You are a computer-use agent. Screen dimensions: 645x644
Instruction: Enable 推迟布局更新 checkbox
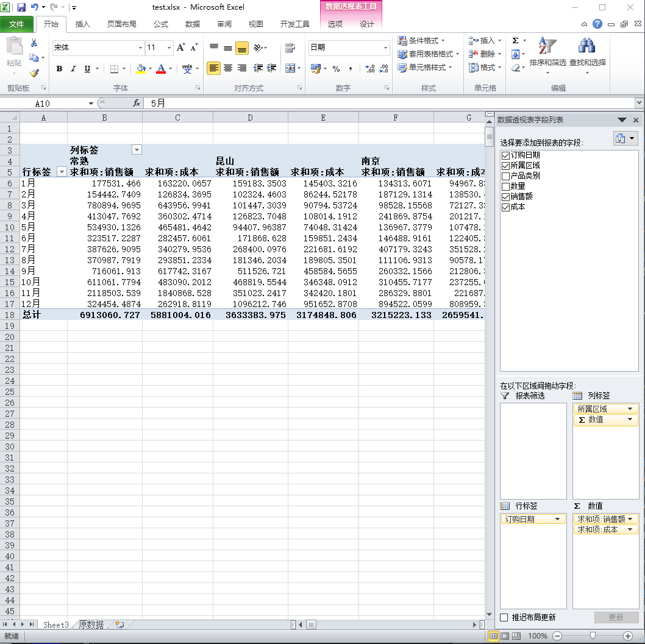point(504,617)
